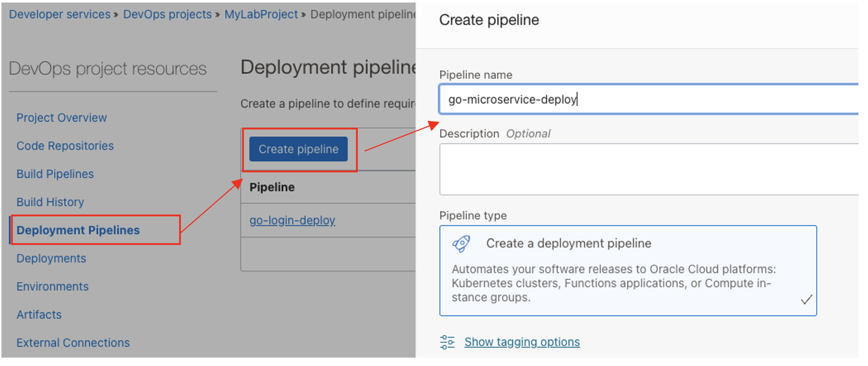Open Code Repositories section

point(64,146)
